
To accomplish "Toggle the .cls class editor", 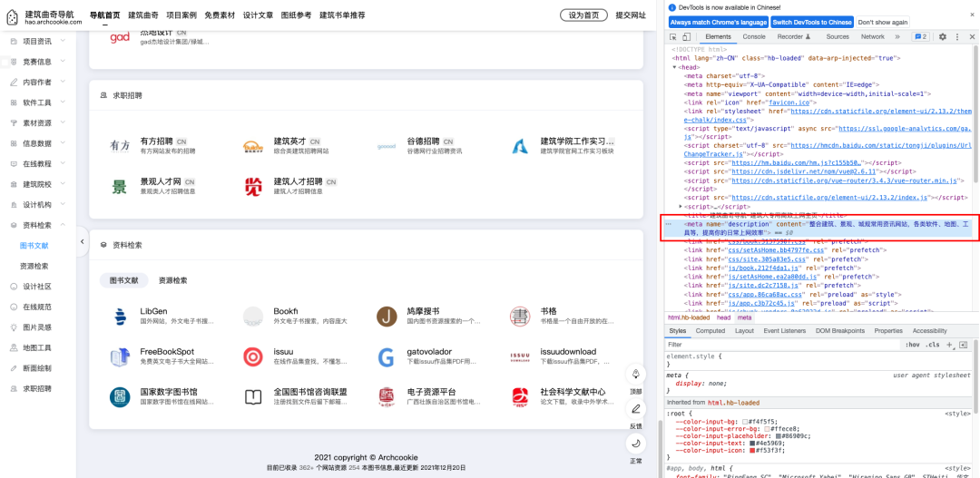I will click(933, 345).
